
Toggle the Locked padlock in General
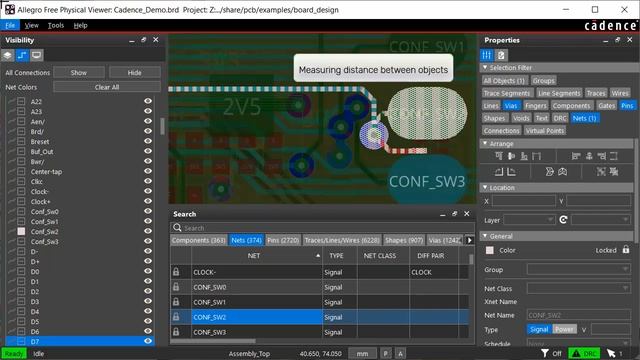[626, 249]
